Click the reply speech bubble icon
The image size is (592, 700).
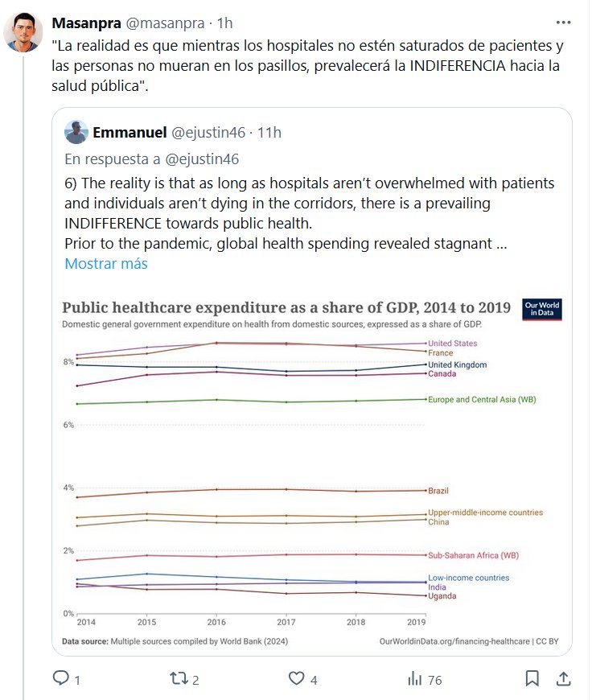(61, 679)
